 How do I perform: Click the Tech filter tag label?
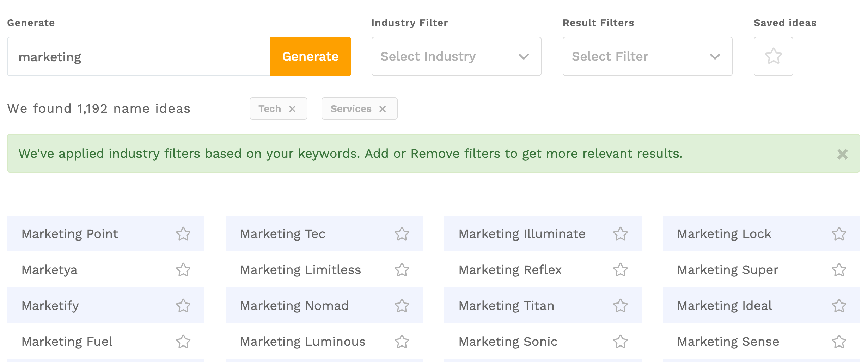pos(270,109)
